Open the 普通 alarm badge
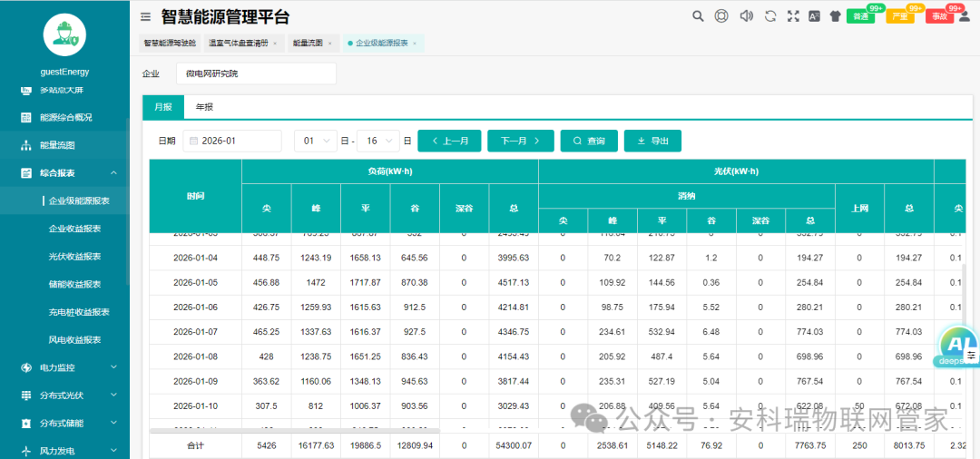 click(860, 16)
